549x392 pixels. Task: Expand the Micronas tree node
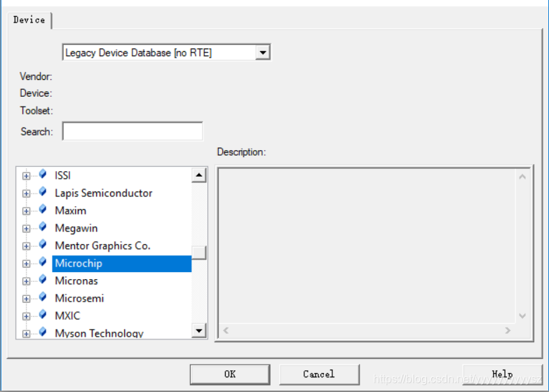coord(26,281)
